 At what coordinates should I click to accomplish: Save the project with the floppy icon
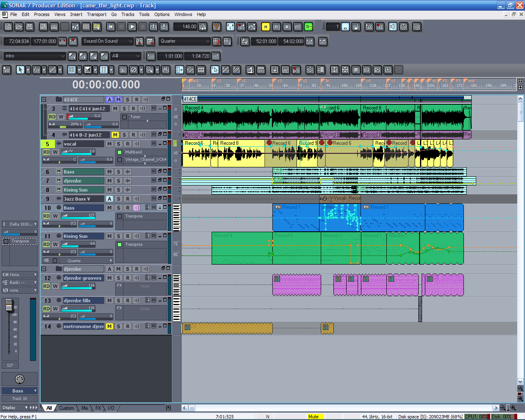pyautogui.click(x=30, y=27)
